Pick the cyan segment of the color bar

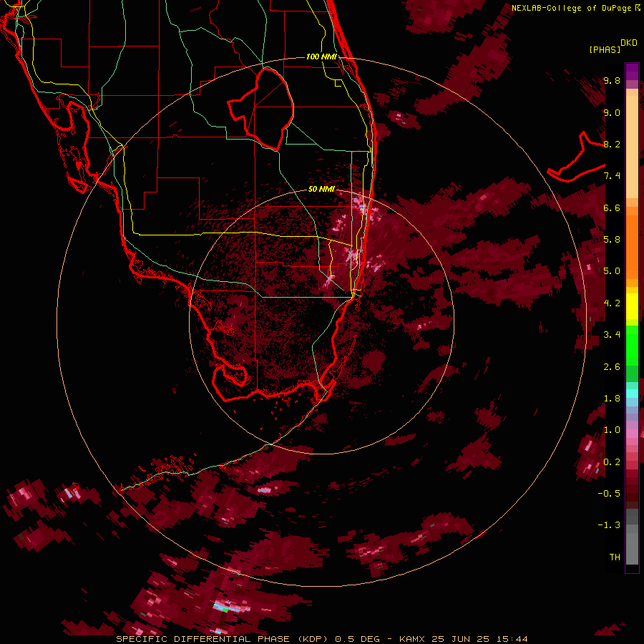tap(632, 393)
